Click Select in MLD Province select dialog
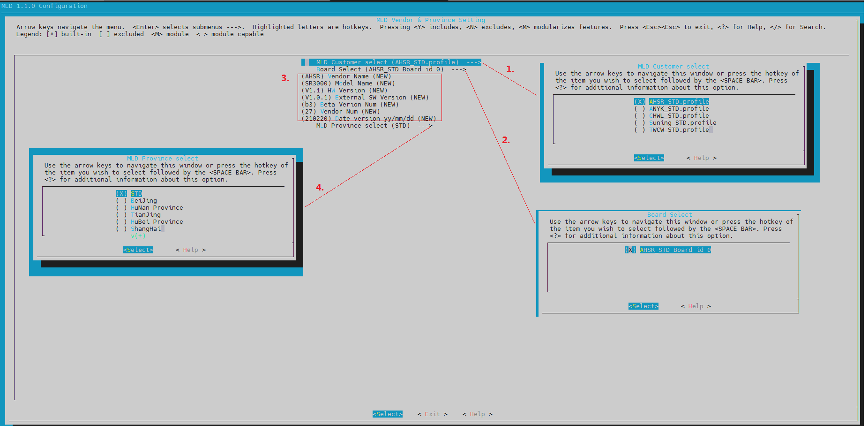 click(138, 250)
